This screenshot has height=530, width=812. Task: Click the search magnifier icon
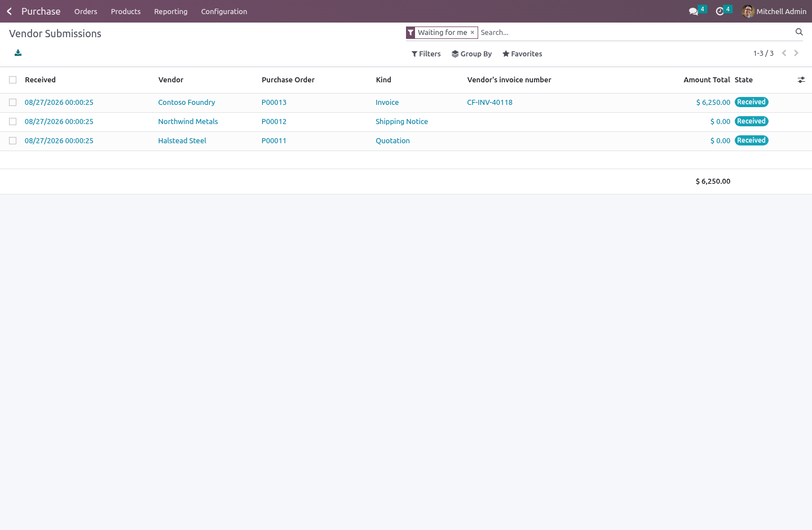[x=799, y=32]
